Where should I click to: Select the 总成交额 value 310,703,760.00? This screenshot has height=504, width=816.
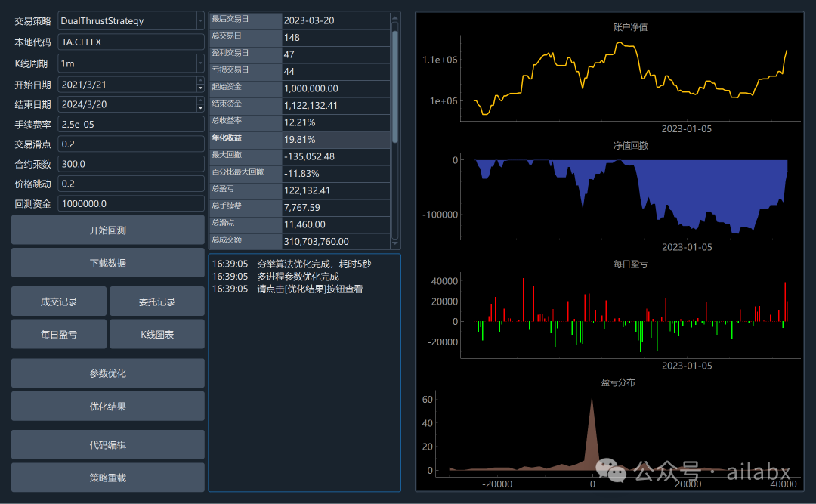pos(335,242)
